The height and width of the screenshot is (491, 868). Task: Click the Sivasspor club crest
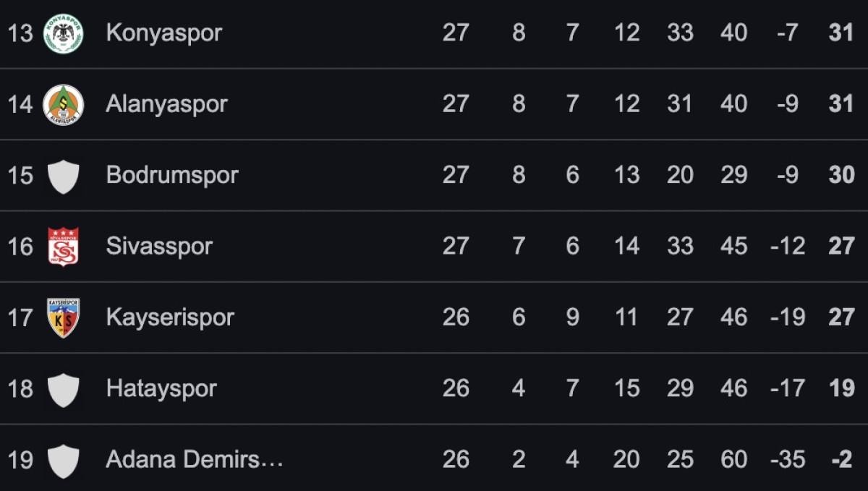click(x=64, y=247)
